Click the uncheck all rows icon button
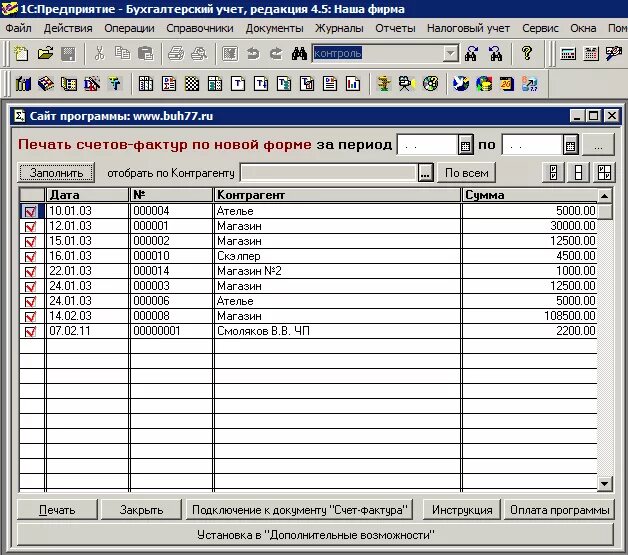Image resolution: width=628 pixels, height=555 pixels. click(x=578, y=173)
